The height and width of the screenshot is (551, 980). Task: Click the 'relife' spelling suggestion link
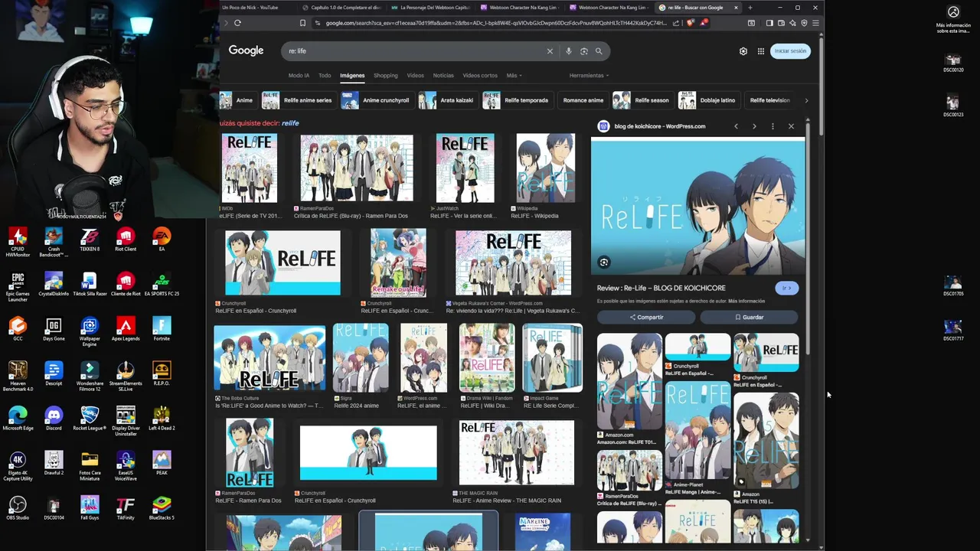tap(290, 123)
